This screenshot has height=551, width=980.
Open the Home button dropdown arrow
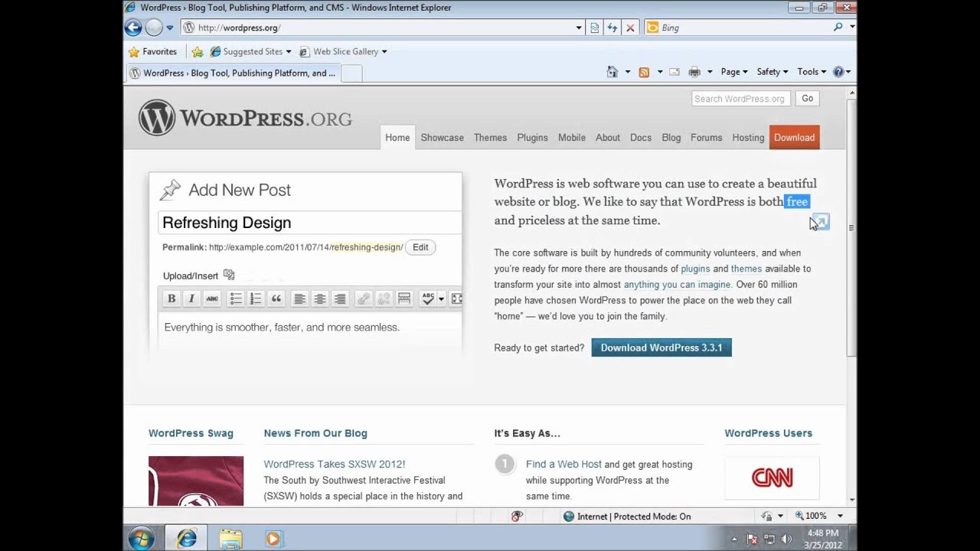click(628, 72)
